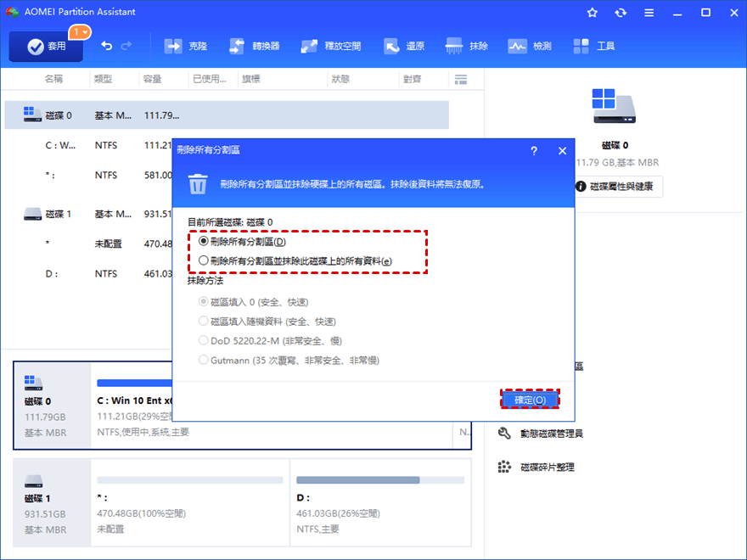The height and width of the screenshot is (560, 747).
Task: Click the AOMEI Partition Assistant app logo
Action: pos(12,12)
